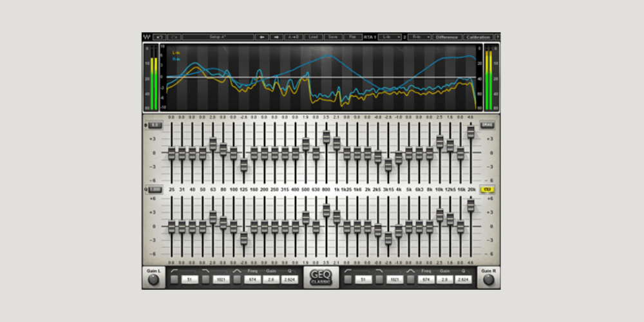Enable right channel high-pass filter button
The height and width of the screenshot is (322, 644).
pos(348,279)
